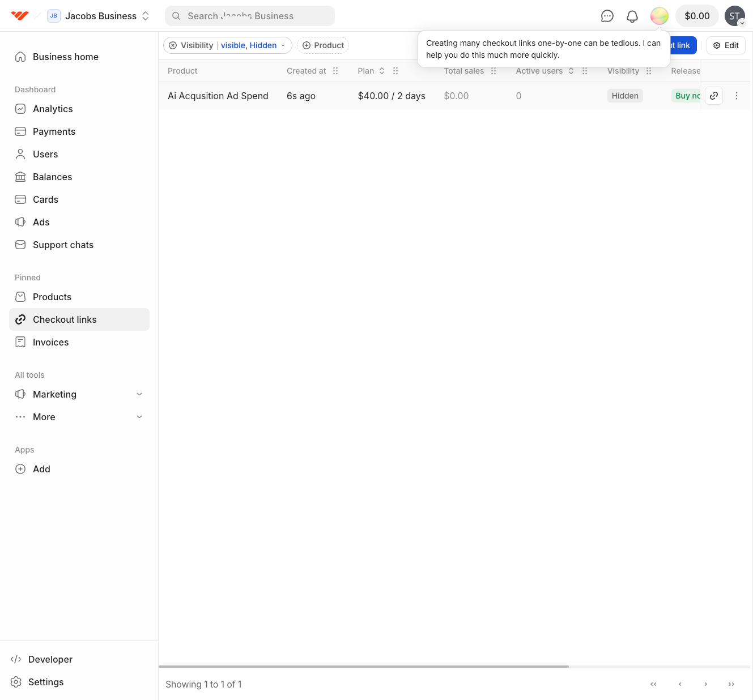Open Users in the sidebar
The image size is (753, 700).
click(79, 154)
